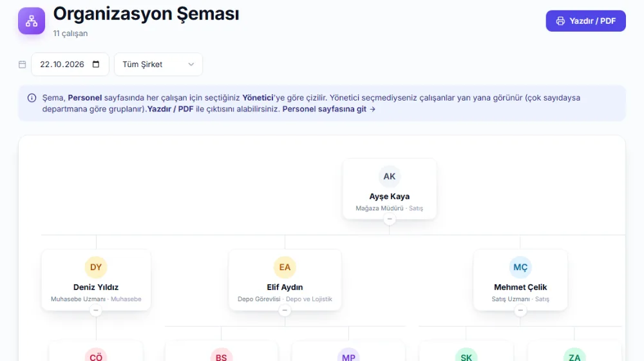This screenshot has height=361, width=644.
Task: Click the EA avatar of Elif Aydın
Action: tap(285, 268)
